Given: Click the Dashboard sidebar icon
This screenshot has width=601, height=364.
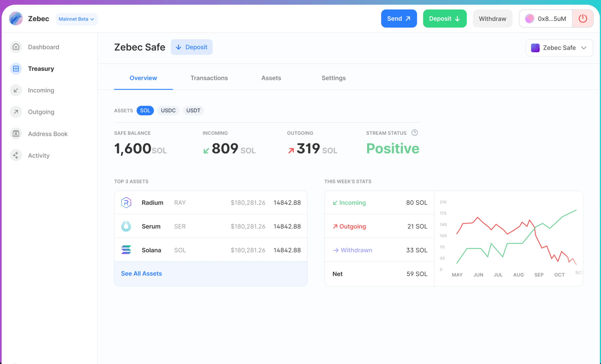Looking at the screenshot, I should click(16, 47).
